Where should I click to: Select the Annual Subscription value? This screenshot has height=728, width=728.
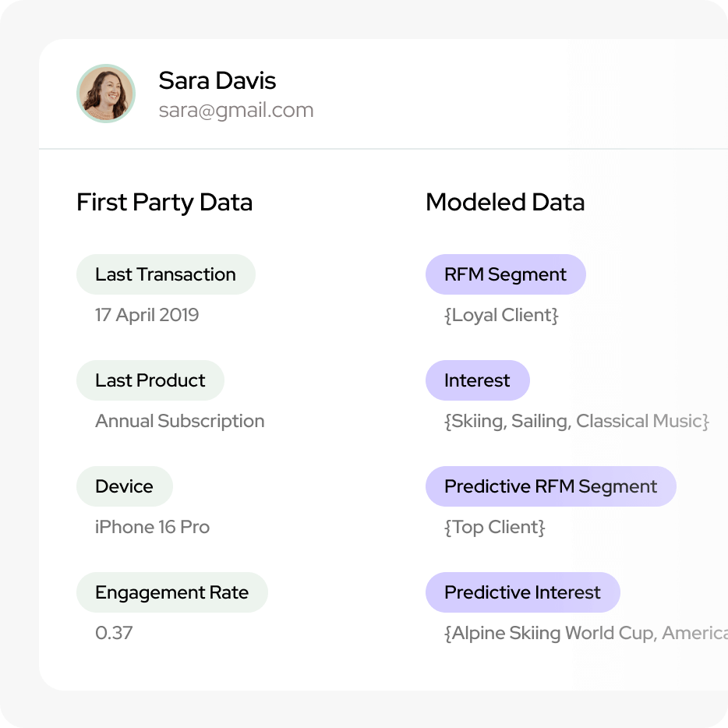click(x=179, y=421)
